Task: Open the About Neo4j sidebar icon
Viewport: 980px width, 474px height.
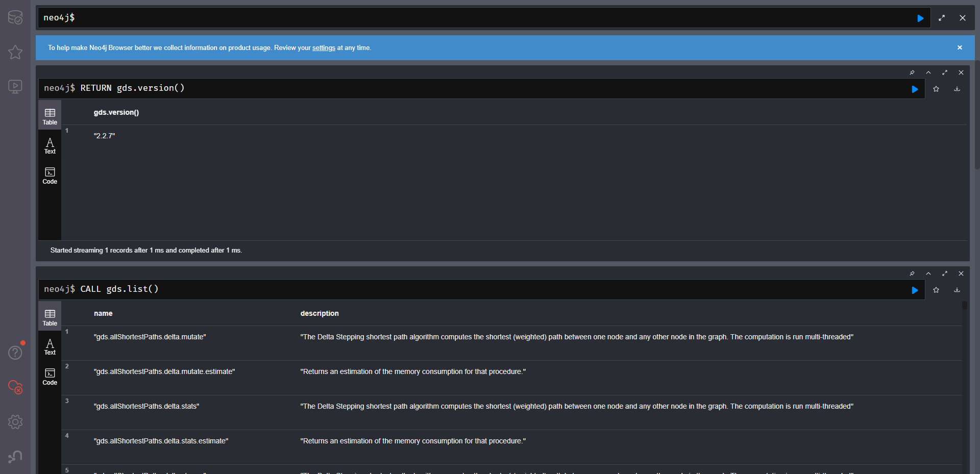Action: point(15,457)
